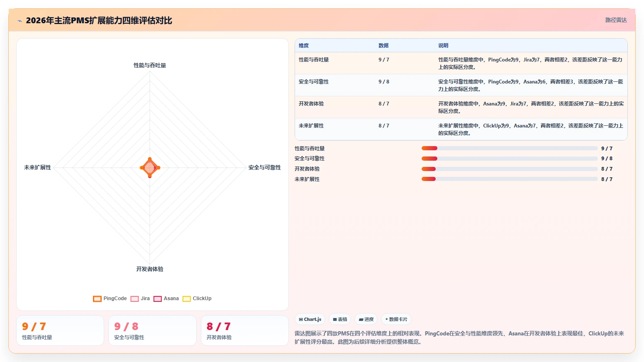Click the 安全与可靠性 radar axis label

(x=265, y=168)
